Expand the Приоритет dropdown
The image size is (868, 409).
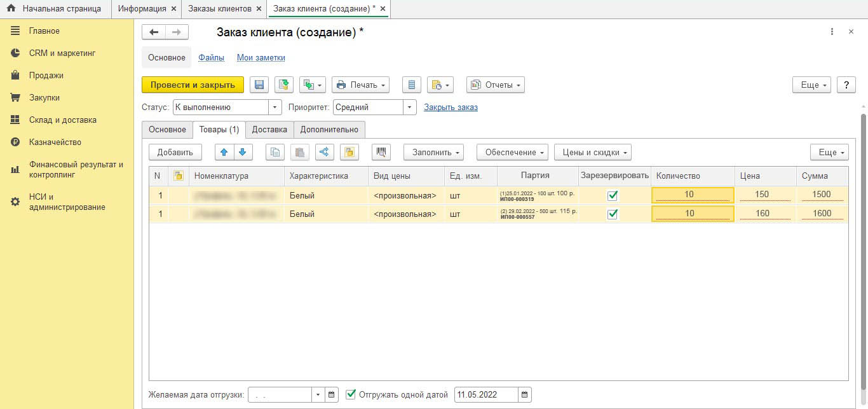(410, 107)
